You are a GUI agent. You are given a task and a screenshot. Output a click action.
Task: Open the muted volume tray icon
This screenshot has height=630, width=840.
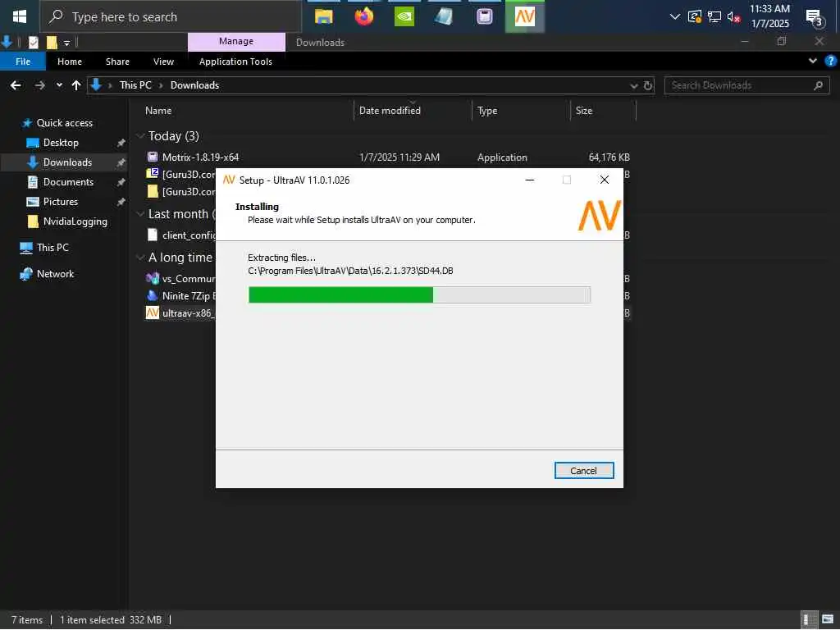click(x=733, y=16)
